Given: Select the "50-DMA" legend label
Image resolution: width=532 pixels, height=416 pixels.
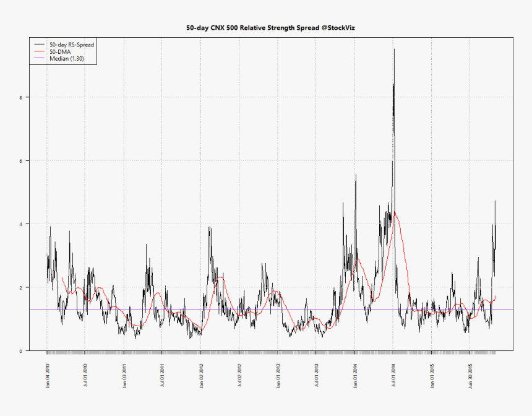Looking at the screenshot, I should click(x=60, y=52).
